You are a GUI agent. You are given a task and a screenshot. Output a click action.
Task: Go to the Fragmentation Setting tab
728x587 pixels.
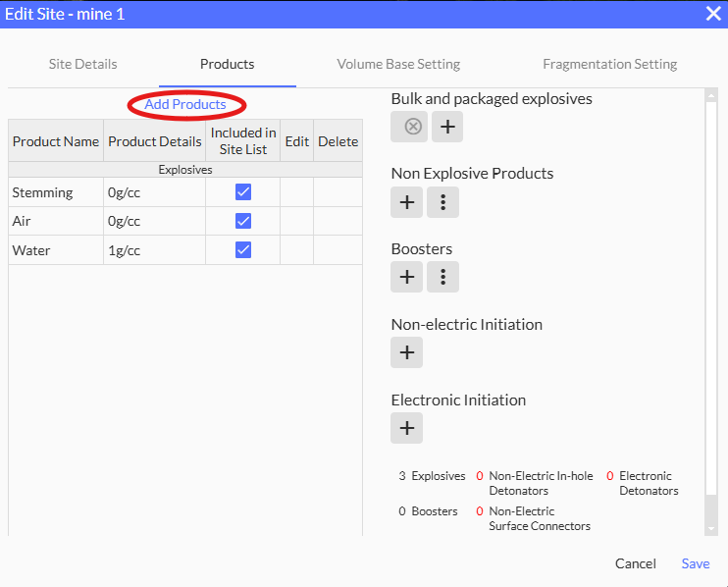click(x=609, y=65)
